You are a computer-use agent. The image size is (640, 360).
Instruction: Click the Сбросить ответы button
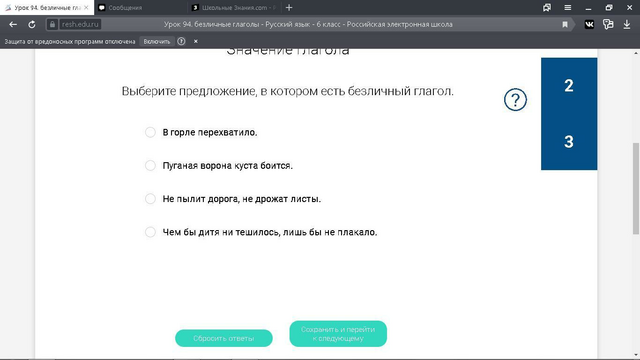(x=224, y=338)
